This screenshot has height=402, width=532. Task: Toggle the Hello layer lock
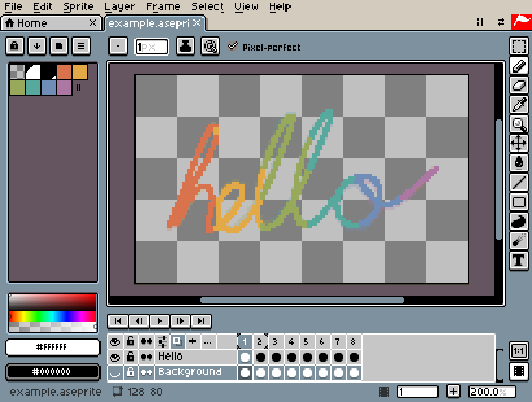130,357
